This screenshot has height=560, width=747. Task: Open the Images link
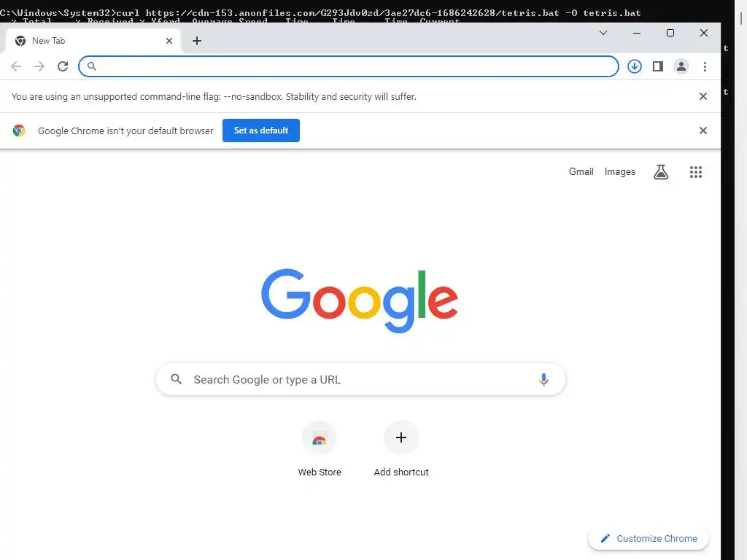[620, 172]
